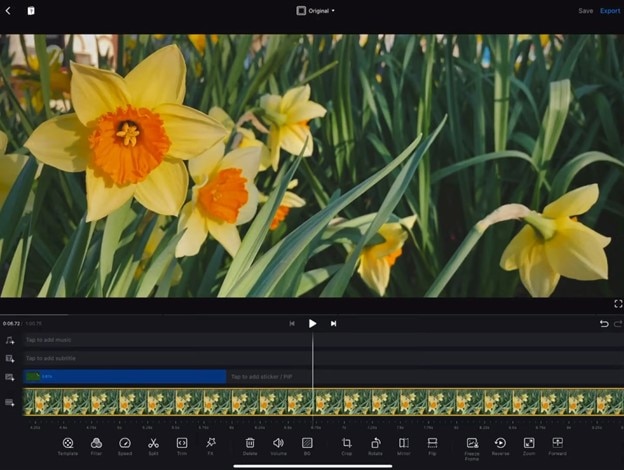Click the add subtitle track icon

pyautogui.click(x=10, y=359)
